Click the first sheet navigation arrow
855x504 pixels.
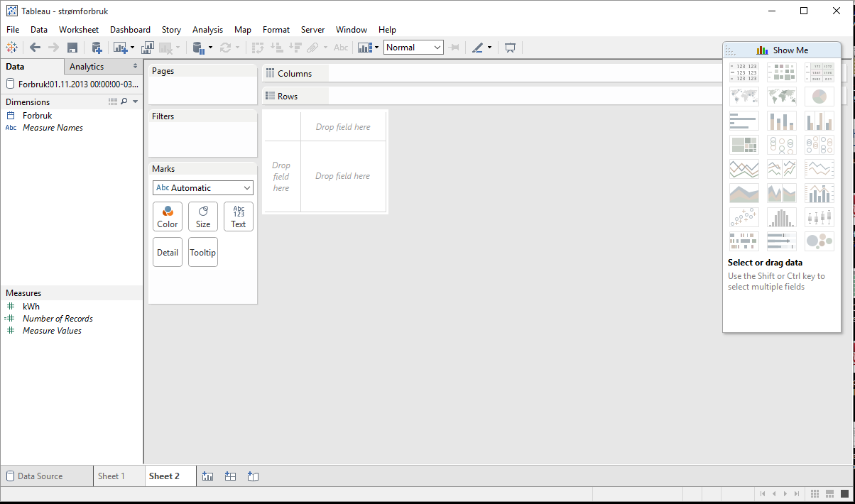click(763, 493)
